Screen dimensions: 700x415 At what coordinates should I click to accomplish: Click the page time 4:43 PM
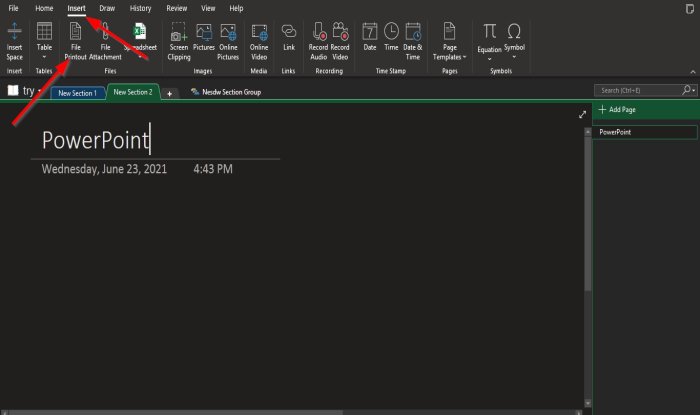(x=213, y=169)
